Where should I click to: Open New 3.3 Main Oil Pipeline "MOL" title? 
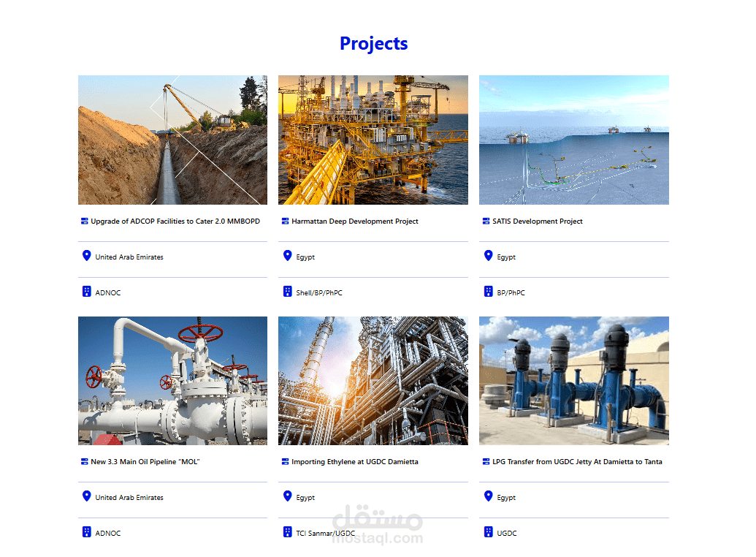pyautogui.click(x=145, y=461)
